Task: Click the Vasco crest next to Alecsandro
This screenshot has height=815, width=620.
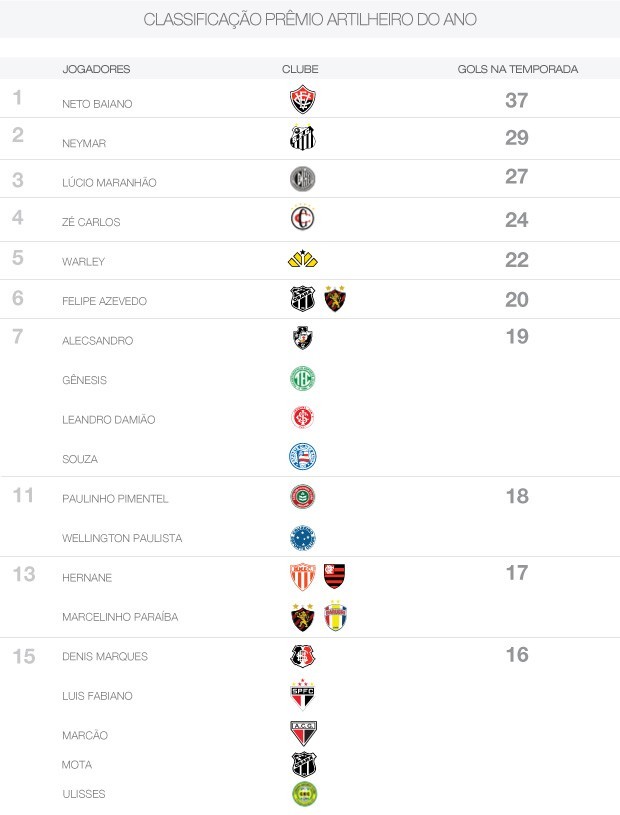Action: pyautogui.click(x=302, y=339)
